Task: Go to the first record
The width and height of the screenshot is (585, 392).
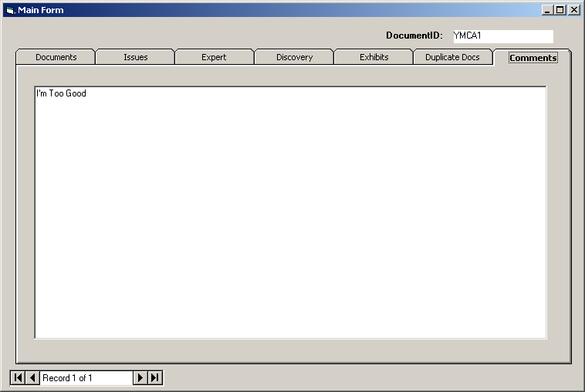Action: point(18,377)
